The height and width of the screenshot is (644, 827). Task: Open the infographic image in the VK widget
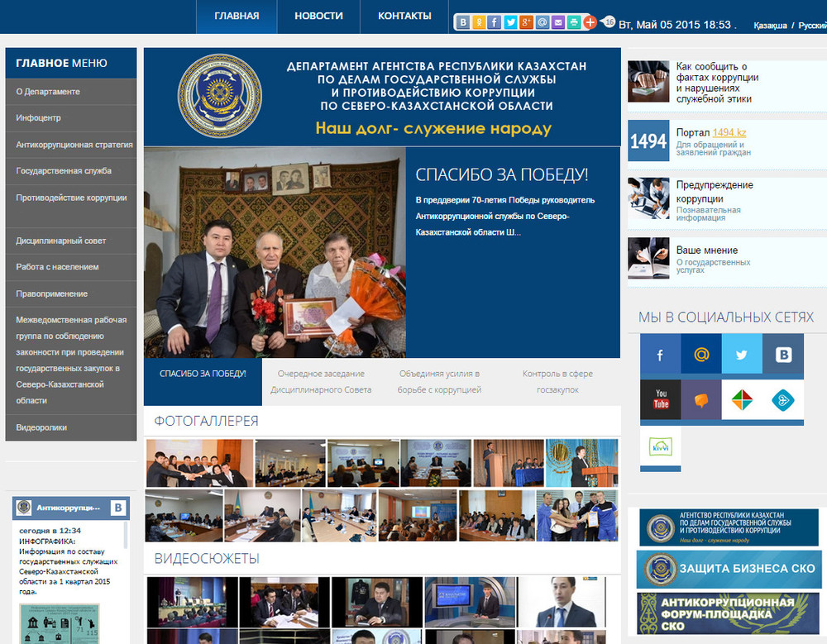click(x=59, y=623)
